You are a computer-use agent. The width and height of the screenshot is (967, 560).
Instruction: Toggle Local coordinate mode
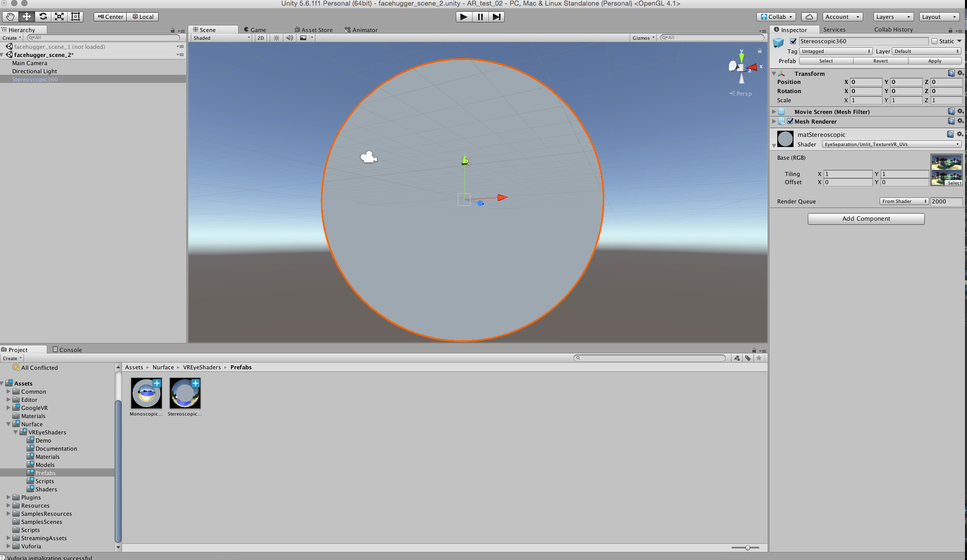(x=143, y=17)
